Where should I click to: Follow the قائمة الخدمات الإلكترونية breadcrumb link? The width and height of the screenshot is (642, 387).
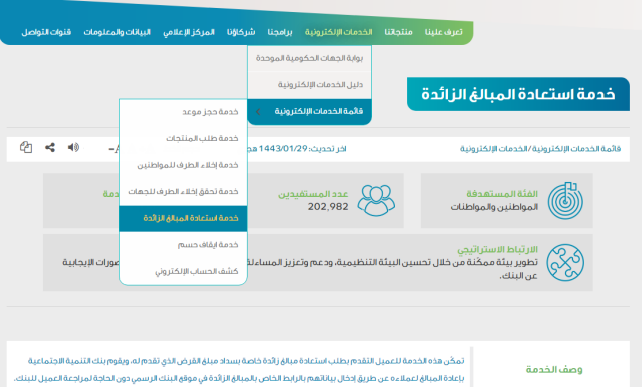576,149
